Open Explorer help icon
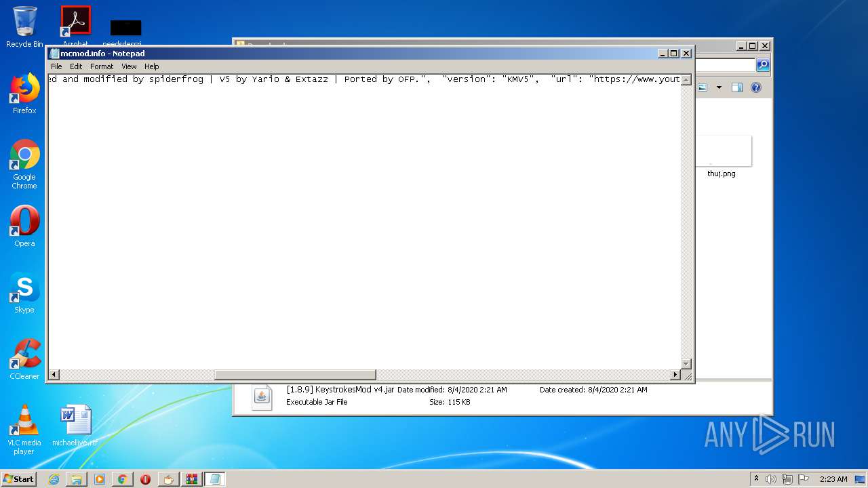Viewport: 868px width, 488px height. point(756,87)
